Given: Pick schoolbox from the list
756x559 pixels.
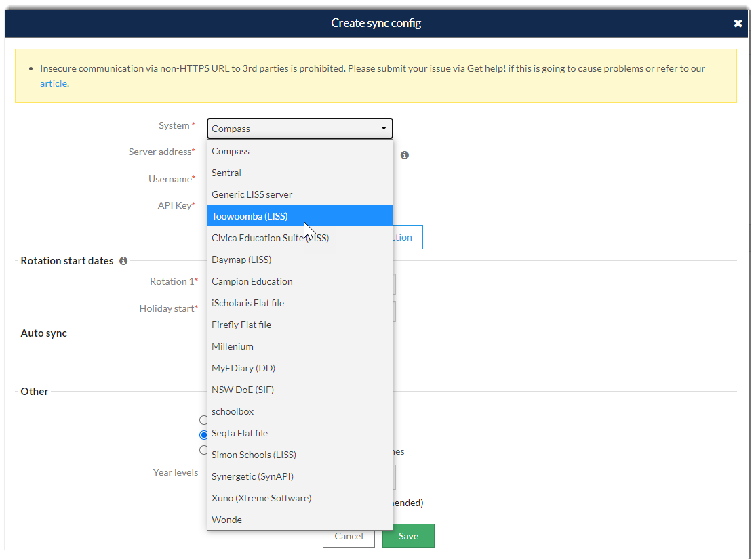Looking at the screenshot, I should (x=300, y=411).
